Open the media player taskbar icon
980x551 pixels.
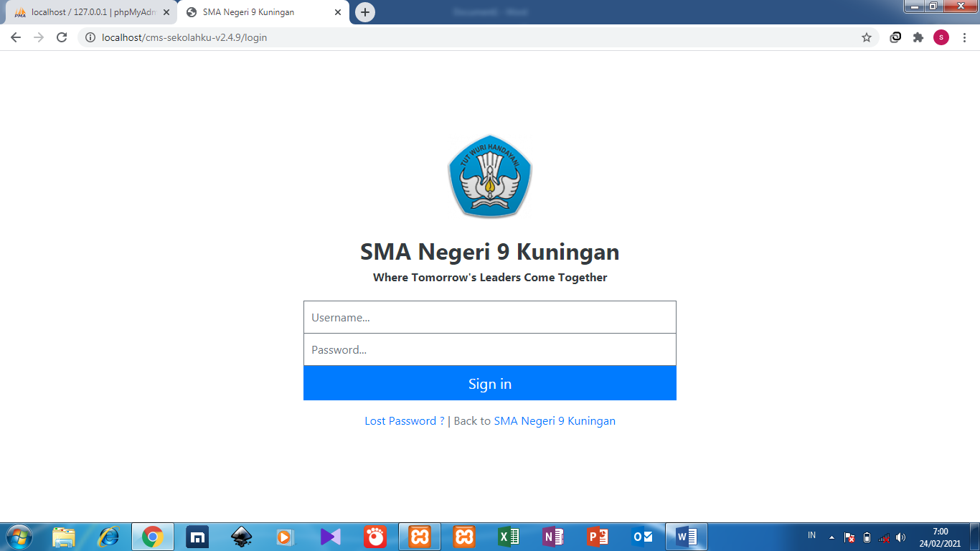pyautogui.click(x=286, y=537)
